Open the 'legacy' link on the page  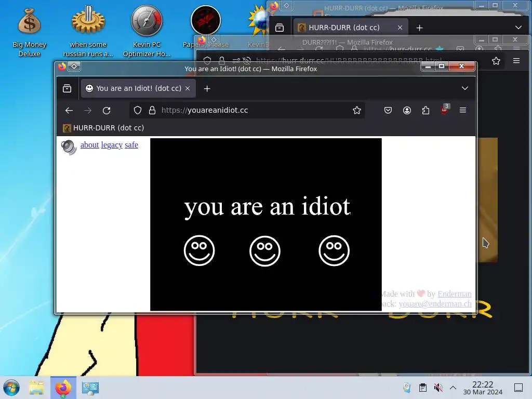tap(112, 145)
